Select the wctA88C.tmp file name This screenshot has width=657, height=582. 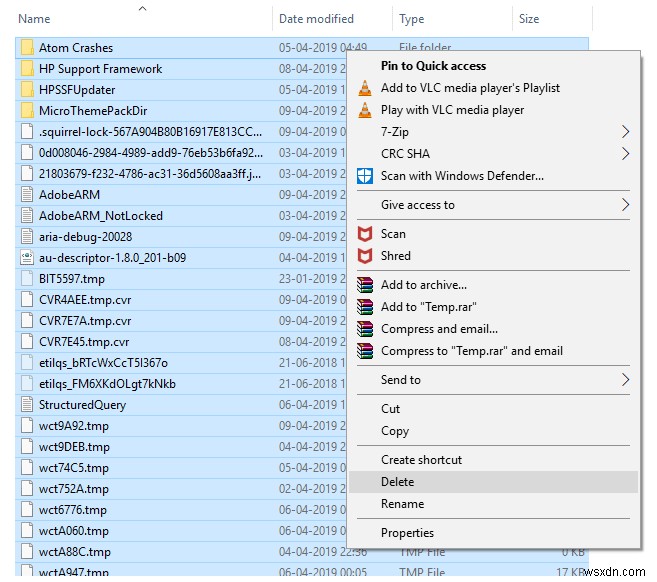[x=75, y=552]
